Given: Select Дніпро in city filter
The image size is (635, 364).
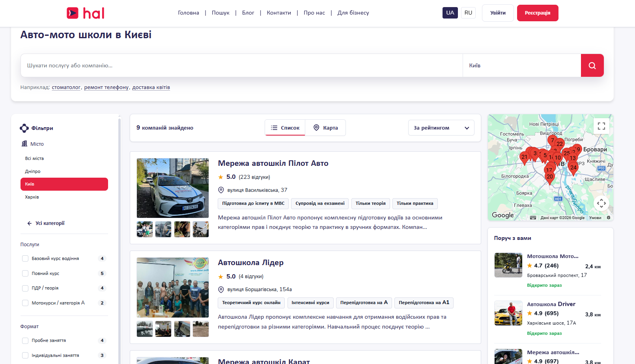Looking at the screenshot, I should [33, 171].
